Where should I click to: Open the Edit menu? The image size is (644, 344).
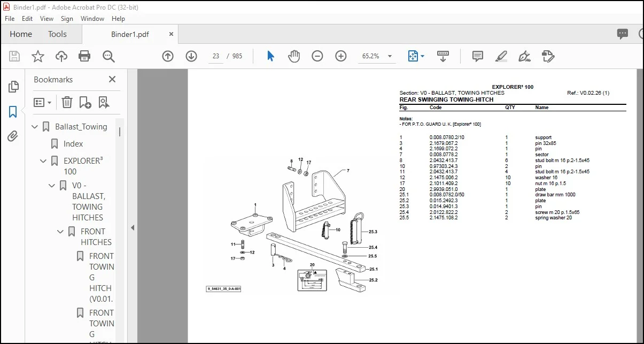click(x=27, y=18)
